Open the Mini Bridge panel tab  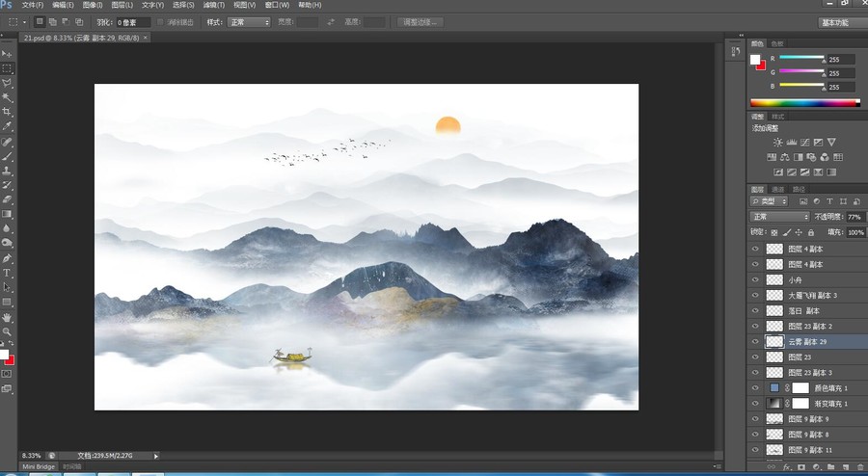click(39, 466)
